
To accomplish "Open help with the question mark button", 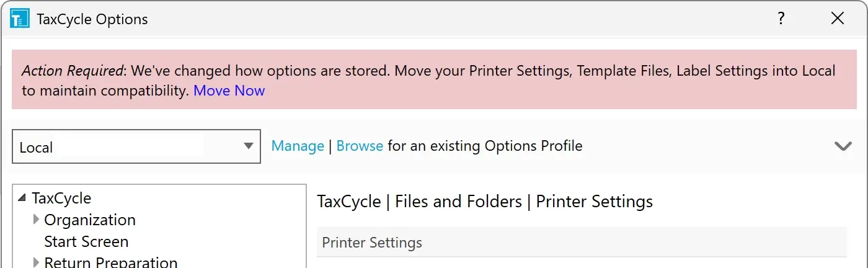I will coord(782,19).
